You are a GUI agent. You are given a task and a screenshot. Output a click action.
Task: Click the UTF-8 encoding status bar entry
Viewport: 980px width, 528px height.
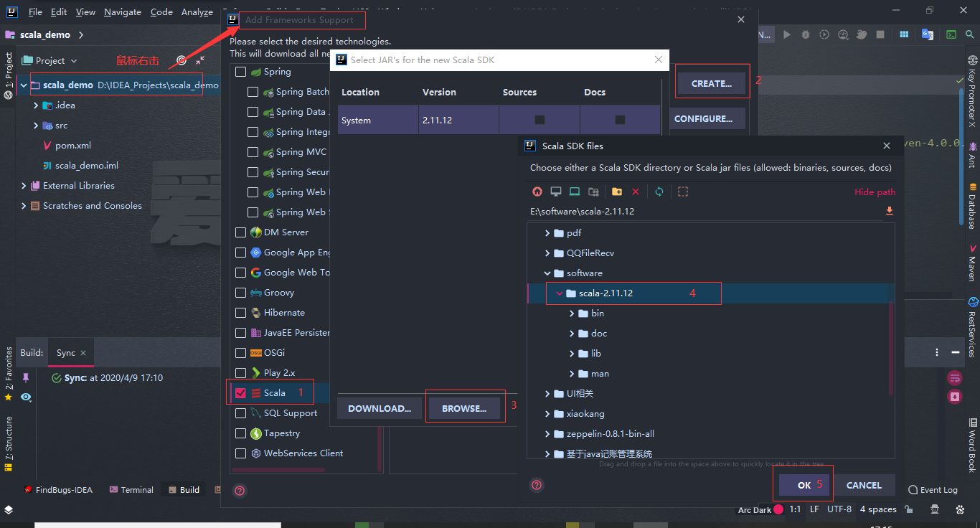click(839, 509)
